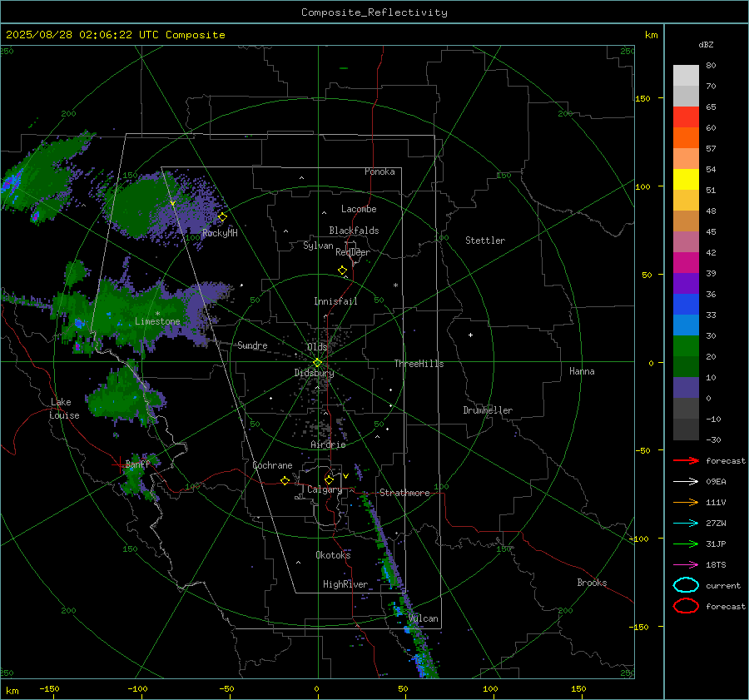Click the Hanna label on the map
This screenshot has width=749, height=700.
tap(582, 371)
